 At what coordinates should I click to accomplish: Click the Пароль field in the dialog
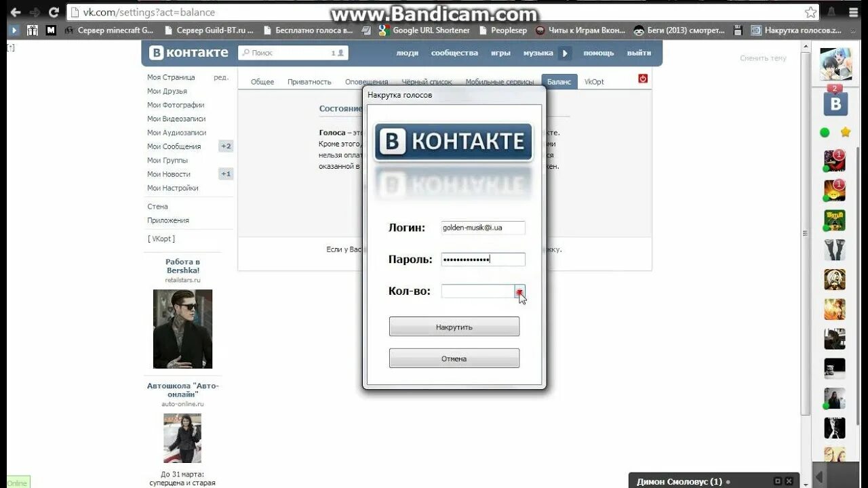(x=483, y=259)
